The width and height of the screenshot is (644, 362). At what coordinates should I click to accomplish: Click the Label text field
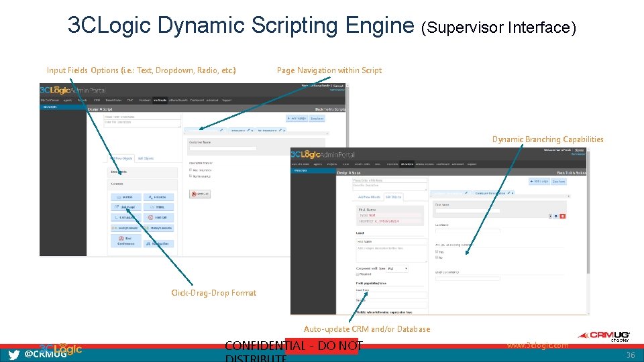(392, 241)
